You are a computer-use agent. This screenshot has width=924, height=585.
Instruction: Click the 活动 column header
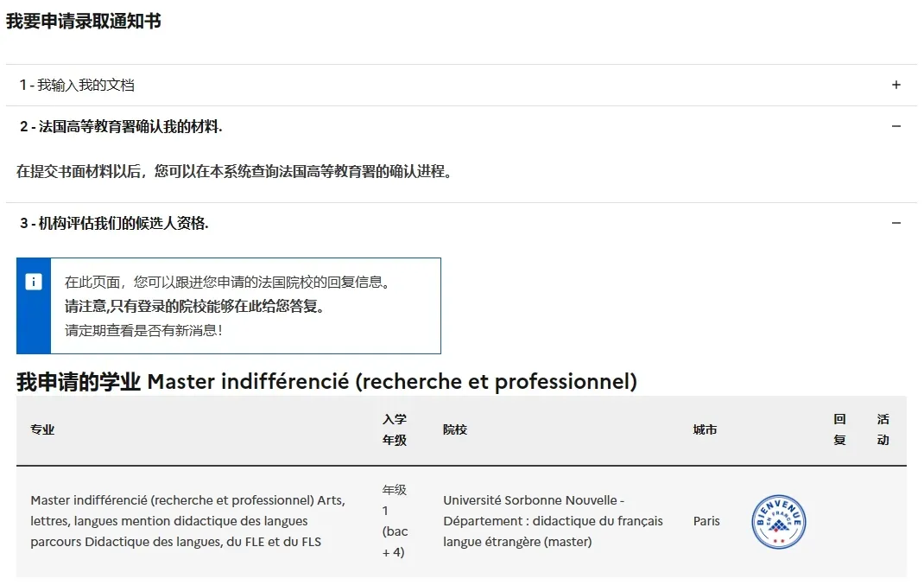tap(883, 429)
